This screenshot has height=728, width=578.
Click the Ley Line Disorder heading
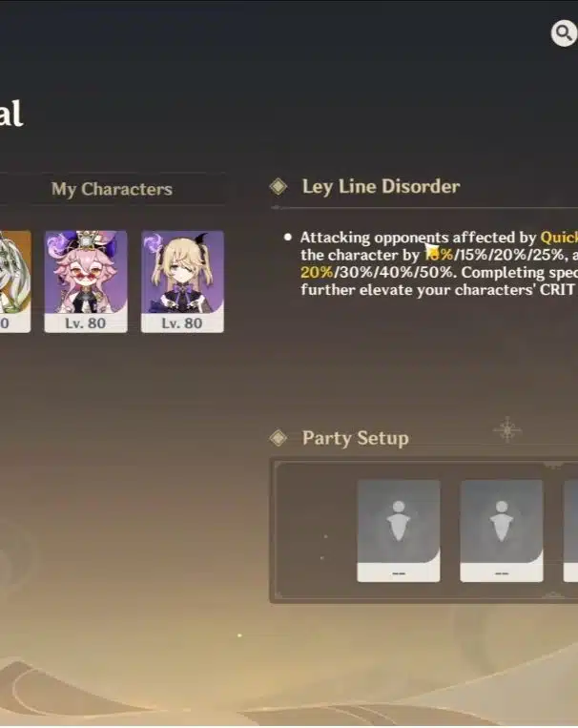[x=382, y=186]
